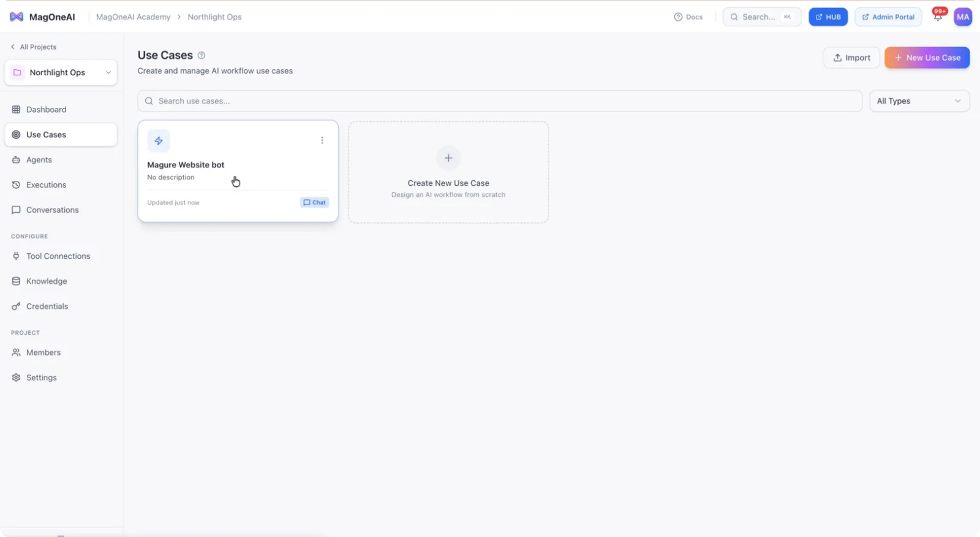Click the Chat badge on Magure Website bot
Screen dimensions: 980x537
coord(314,202)
